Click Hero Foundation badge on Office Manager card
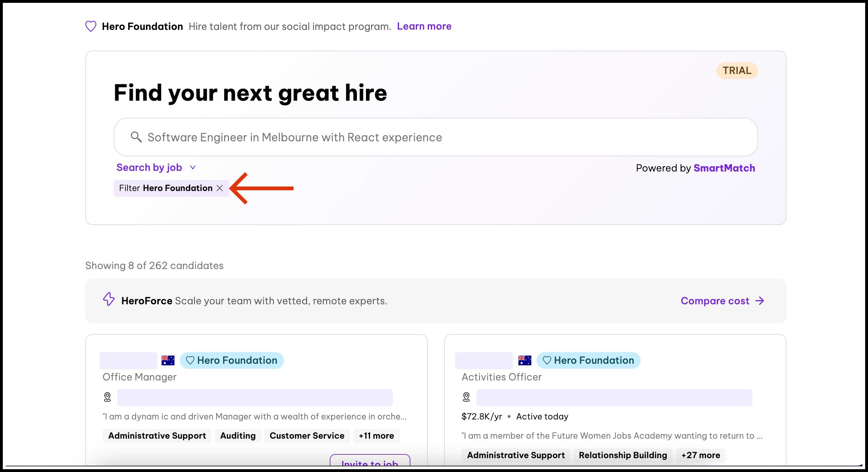This screenshot has width=868, height=472. [232, 360]
